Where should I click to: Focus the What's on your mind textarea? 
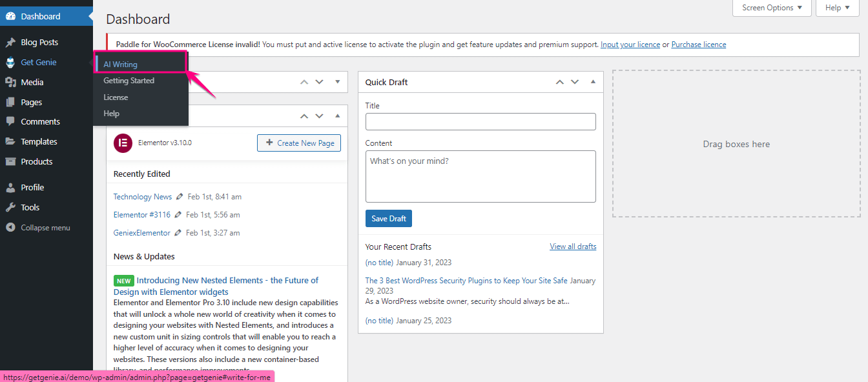(x=480, y=177)
